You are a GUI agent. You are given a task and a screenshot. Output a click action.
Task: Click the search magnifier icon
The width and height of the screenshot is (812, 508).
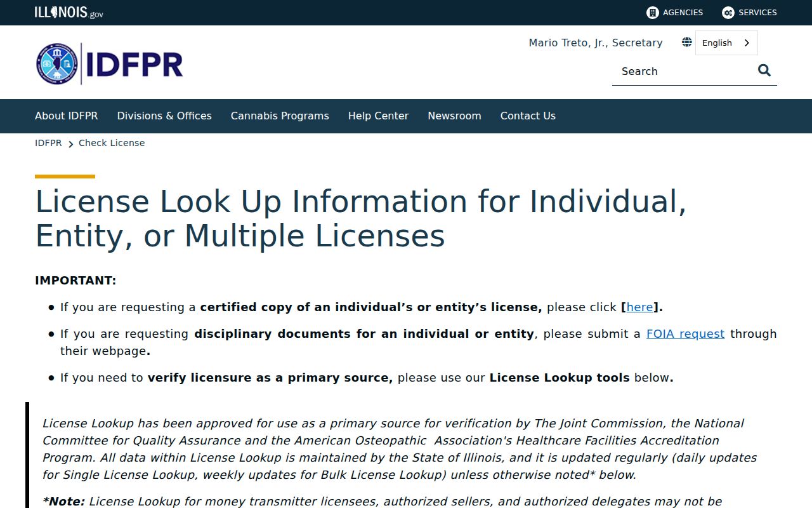[x=764, y=70]
